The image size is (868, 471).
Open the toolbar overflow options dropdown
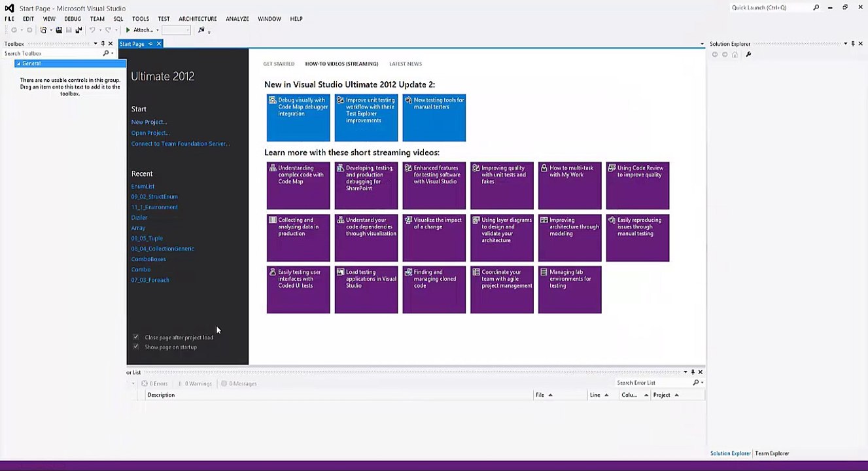[x=209, y=31]
